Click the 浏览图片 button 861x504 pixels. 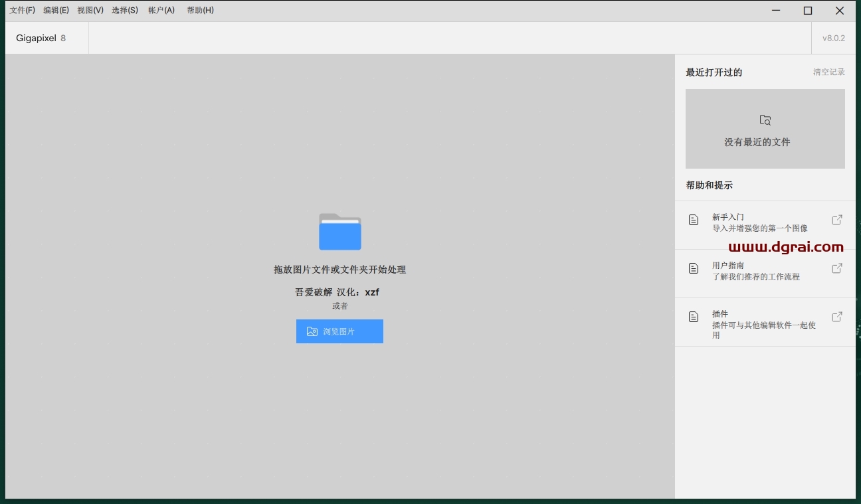[339, 331]
